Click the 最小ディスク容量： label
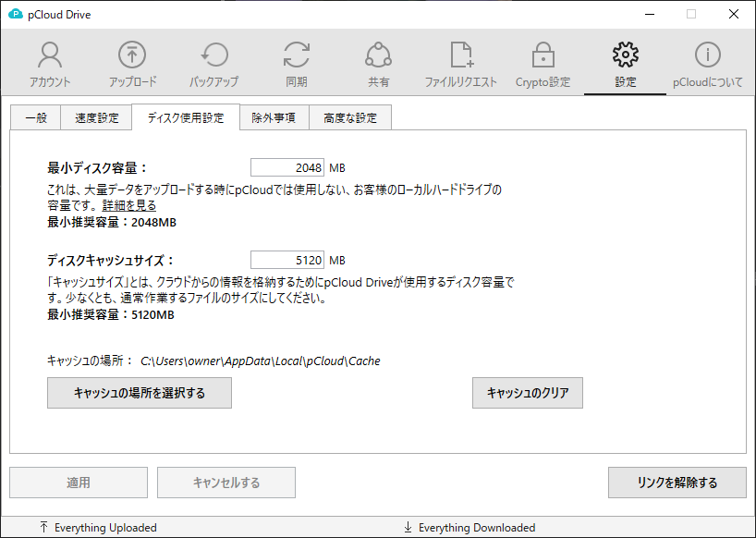This screenshot has height=538, width=756. pos(97,167)
